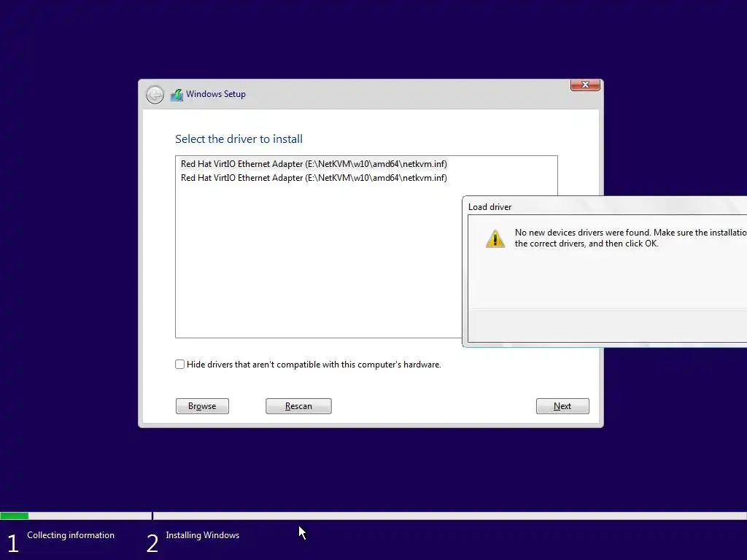Image resolution: width=747 pixels, height=560 pixels.
Task: Click the 'Installing Windows' step label
Action: coord(203,534)
